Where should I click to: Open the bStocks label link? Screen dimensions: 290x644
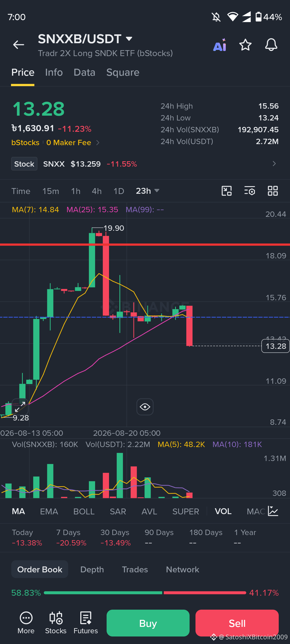pyautogui.click(x=25, y=142)
